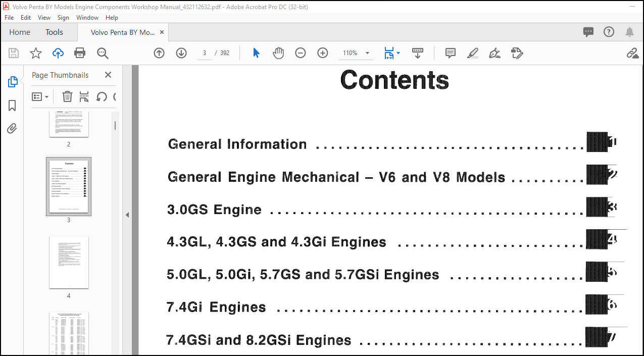Viewport: 644px width, 356px height.
Task: Open the scrolling mode keyboard icon
Action: point(418,53)
